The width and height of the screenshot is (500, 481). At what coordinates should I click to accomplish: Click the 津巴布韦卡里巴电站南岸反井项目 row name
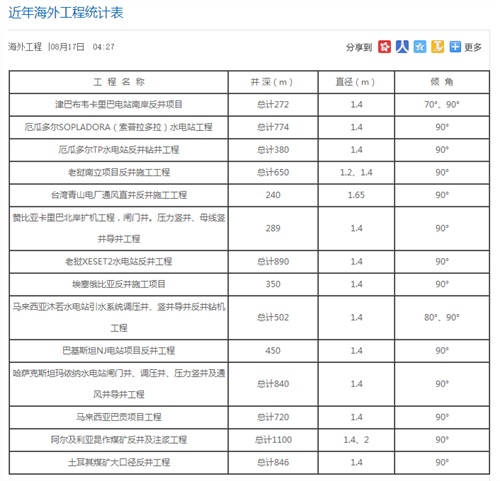[x=119, y=105]
